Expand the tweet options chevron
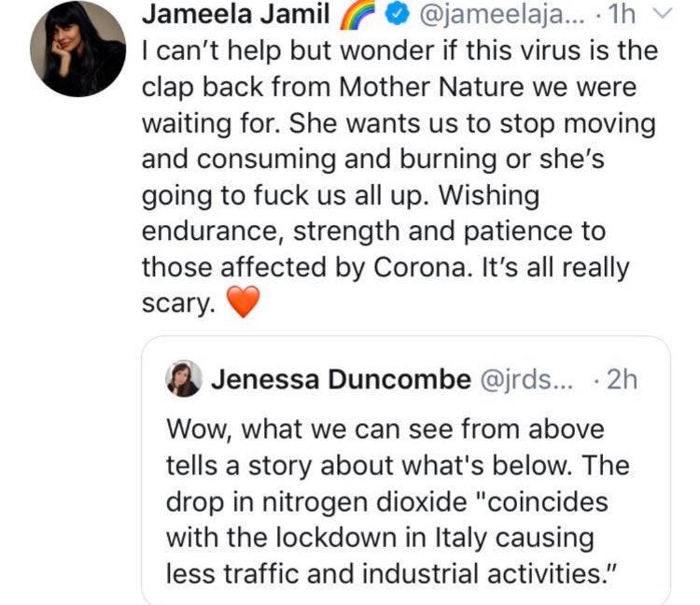The height and width of the screenshot is (605, 700). pos(663,14)
